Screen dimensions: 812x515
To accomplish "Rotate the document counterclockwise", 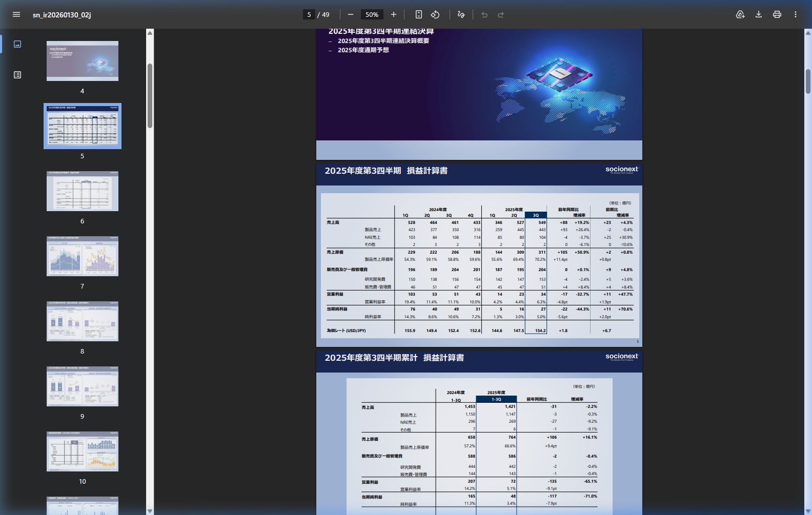I will tap(435, 14).
